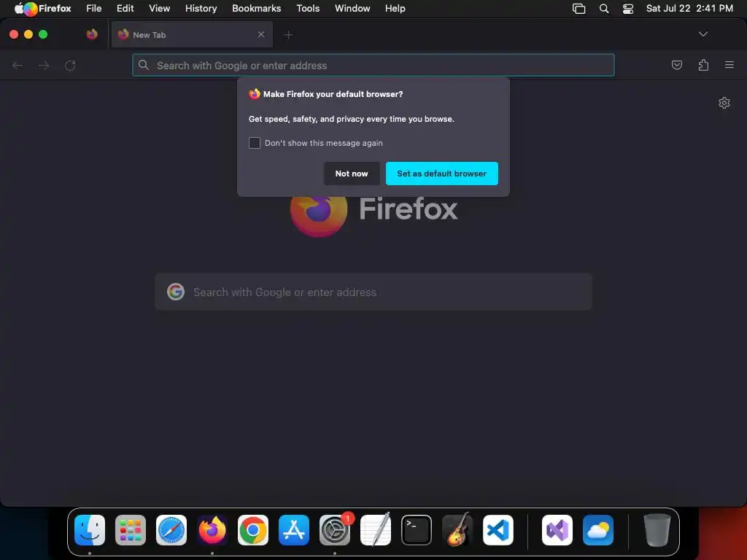The width and height of the screenshot is (747, 560).
Task: Open the Weather app from the Dock
Action: click(x=598, y=530)
